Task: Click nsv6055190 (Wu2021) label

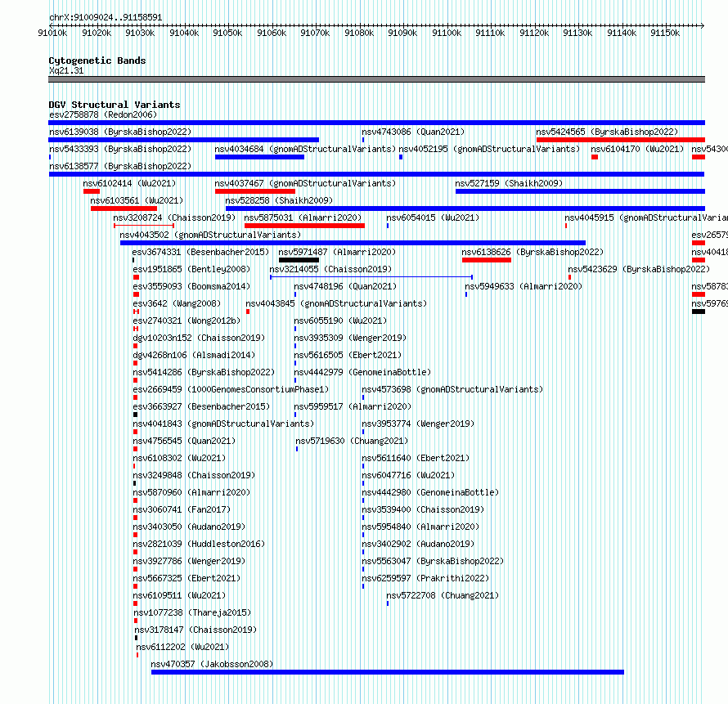Action: click(x=340, y=321)
